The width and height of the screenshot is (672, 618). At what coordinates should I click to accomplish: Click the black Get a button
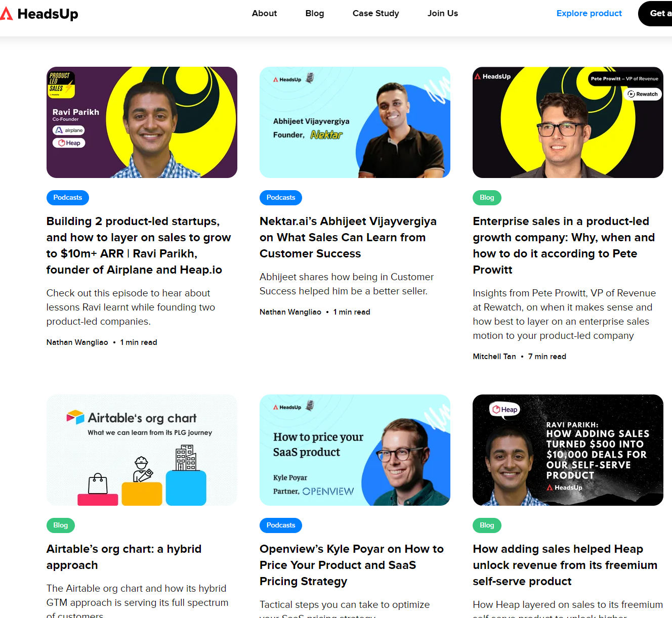[655, 14]
